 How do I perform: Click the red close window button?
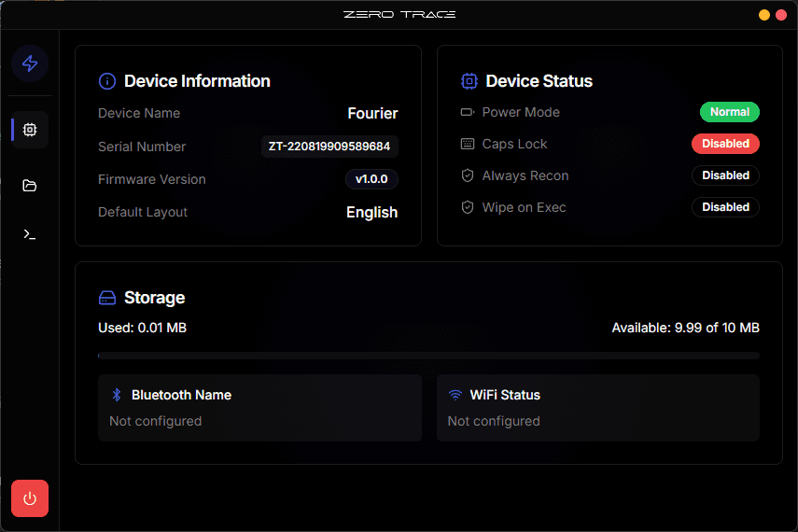click(780, 15)
